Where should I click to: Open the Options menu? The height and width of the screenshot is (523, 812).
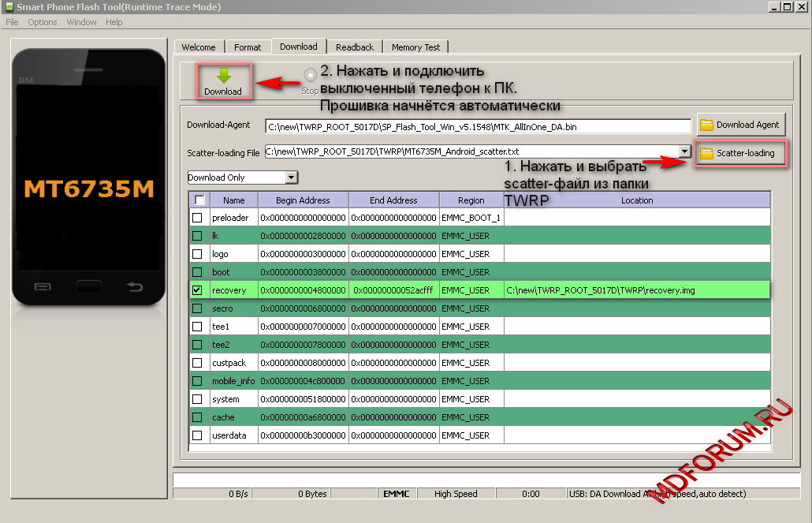43,22
